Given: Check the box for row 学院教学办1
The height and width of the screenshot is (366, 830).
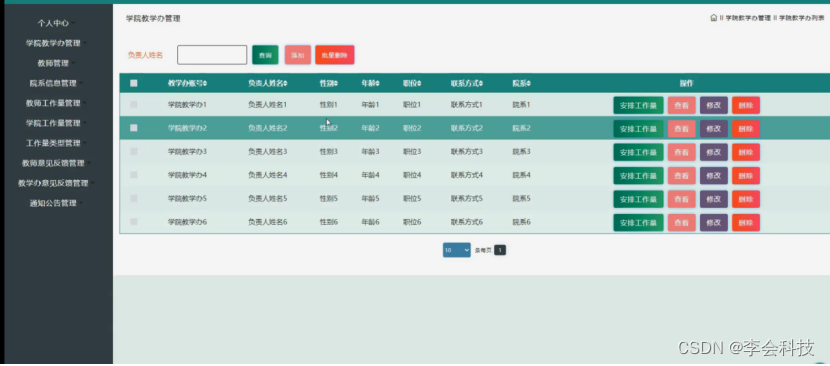Looking at the screenshot, I should (134, 105).
